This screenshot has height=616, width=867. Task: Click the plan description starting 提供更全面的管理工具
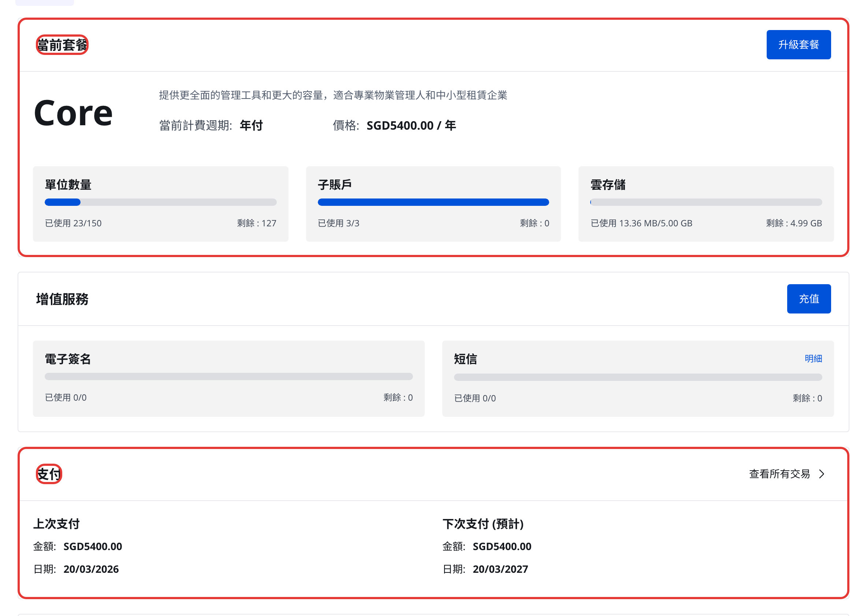tap(333, 95)
